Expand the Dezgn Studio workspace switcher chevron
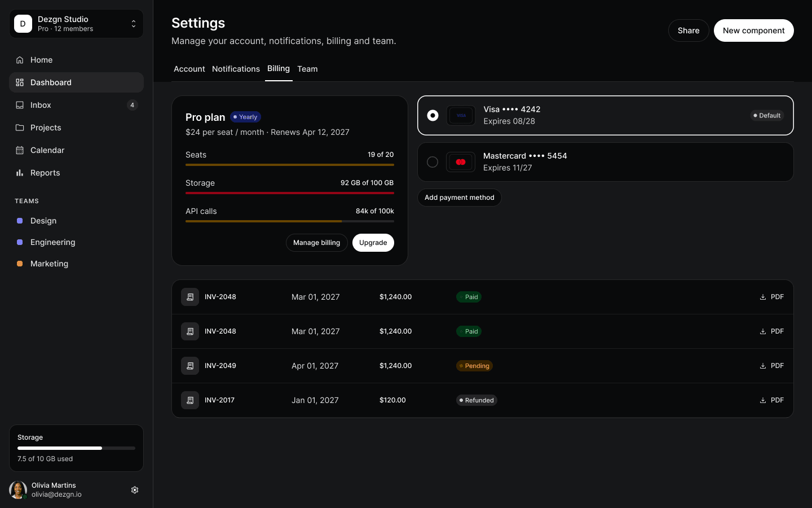This screenshot has width=812, height=508. (x=134, y=24)
